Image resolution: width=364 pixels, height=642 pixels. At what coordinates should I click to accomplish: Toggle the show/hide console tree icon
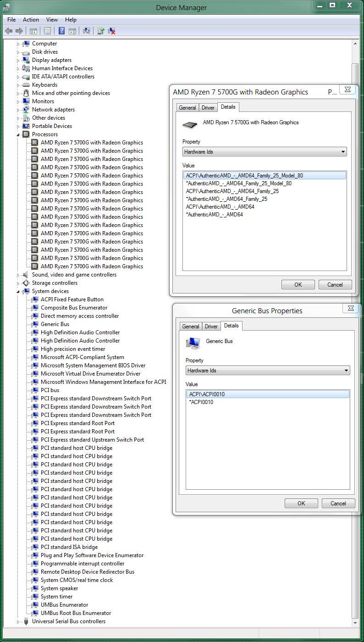[x=33, y=31]
